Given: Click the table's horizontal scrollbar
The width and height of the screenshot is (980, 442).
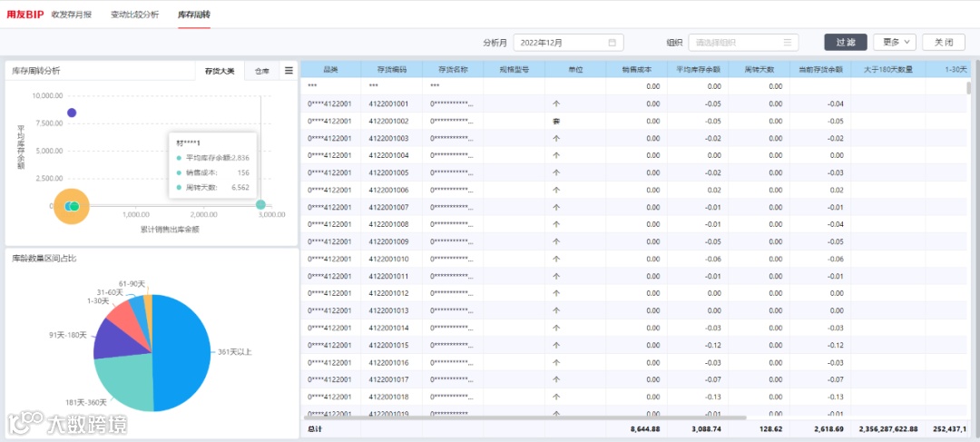Looking at the screenshot, I should [525, 417].
